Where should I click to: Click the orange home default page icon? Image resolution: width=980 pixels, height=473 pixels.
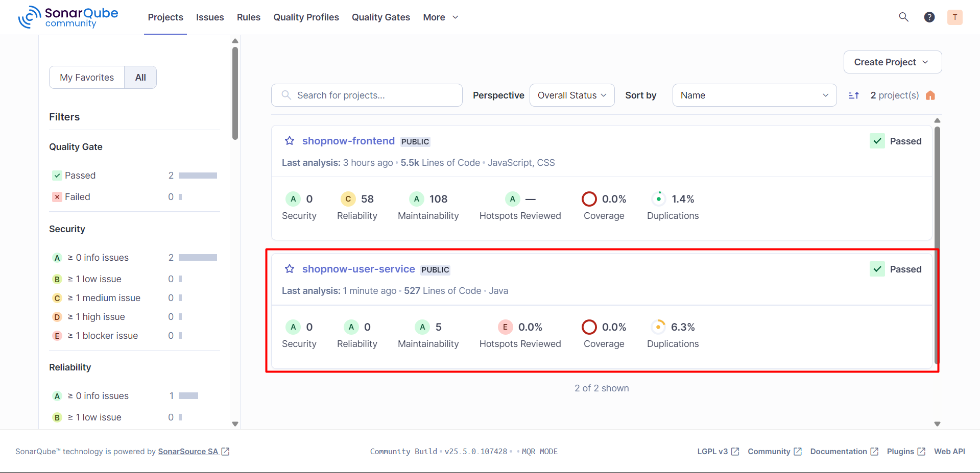coord(930,95)
